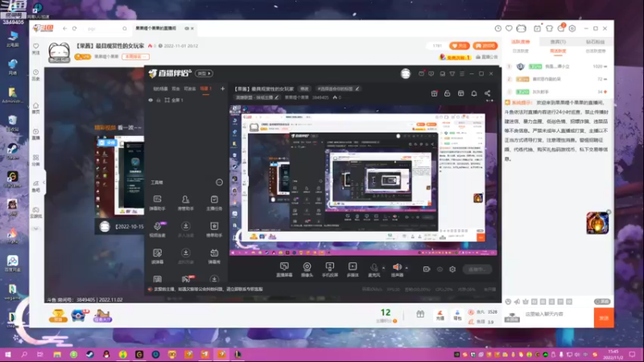The width and height of the screenshot is (644, 362).
Task: Open the notification bell in companion
Action: point(474,93)
